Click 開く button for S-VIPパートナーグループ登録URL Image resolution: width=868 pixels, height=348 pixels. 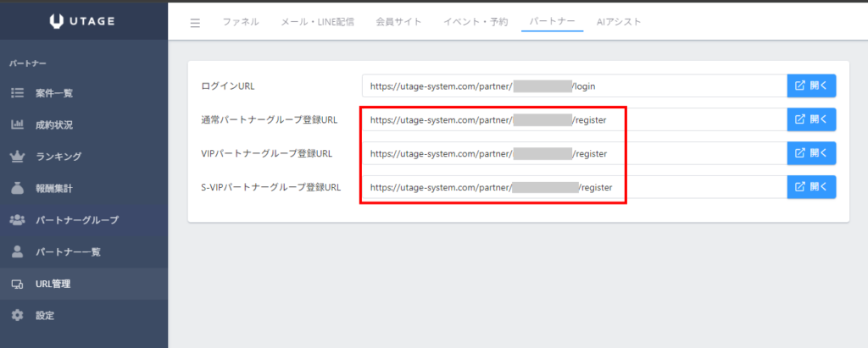coord(811,187)
